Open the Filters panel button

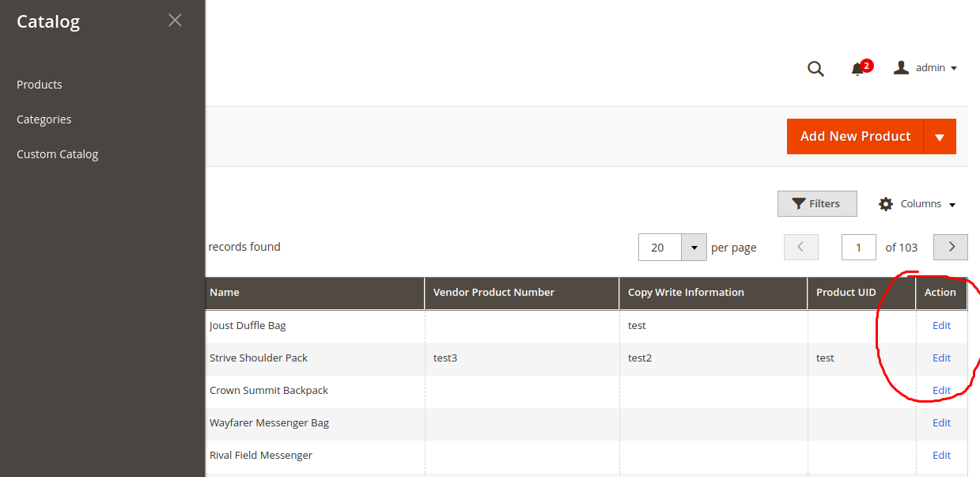817,204
